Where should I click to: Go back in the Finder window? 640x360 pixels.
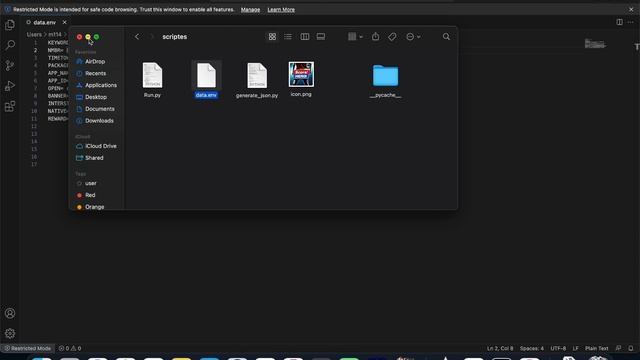[137, 37]
